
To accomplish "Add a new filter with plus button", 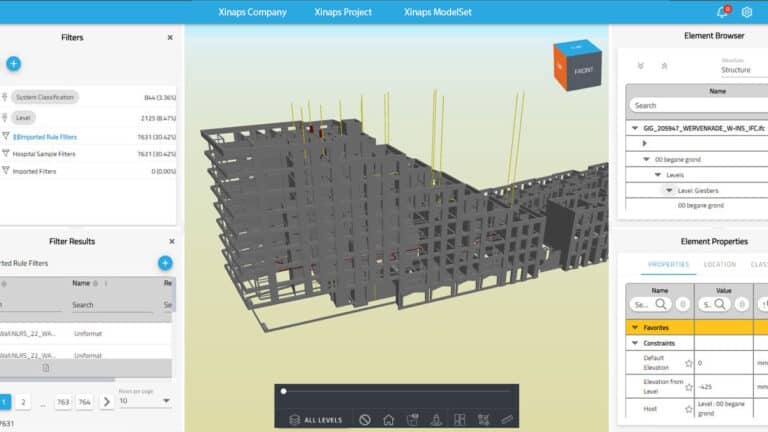I will [13, 64].
